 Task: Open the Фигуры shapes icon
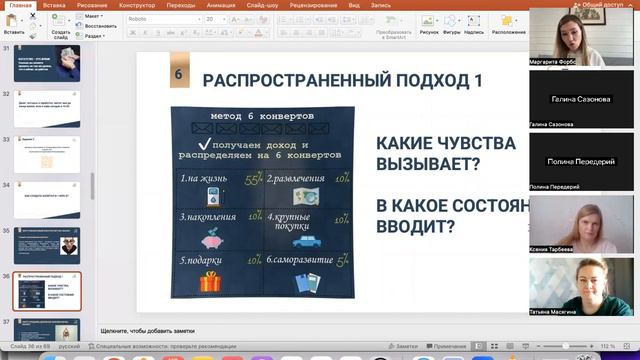[x=450, y=20]
